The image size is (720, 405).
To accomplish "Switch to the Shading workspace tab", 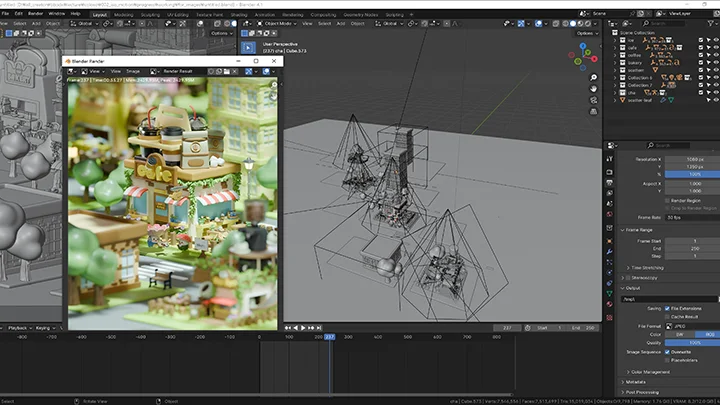I will pyautogui.click(x=239, y=15).
